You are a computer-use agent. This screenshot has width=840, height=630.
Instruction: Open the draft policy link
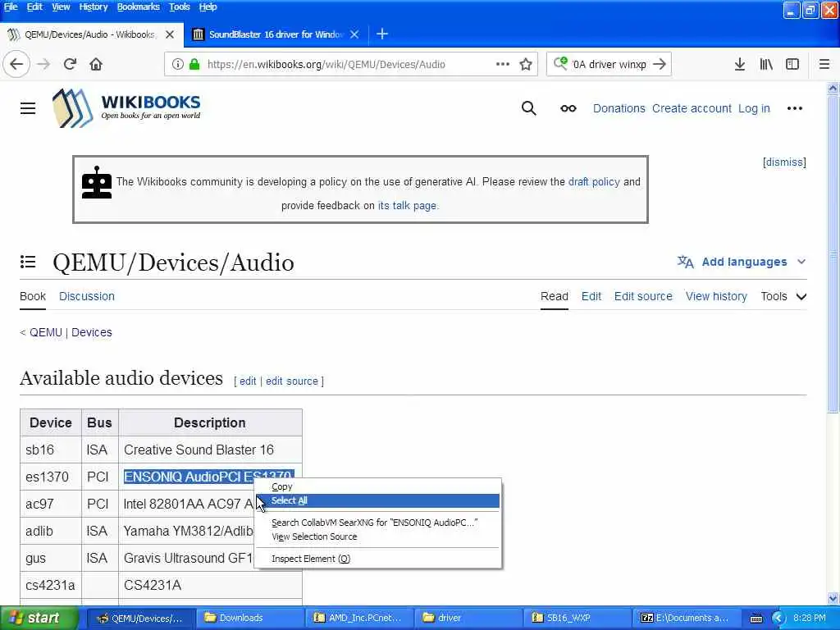[x=594, y=181]
